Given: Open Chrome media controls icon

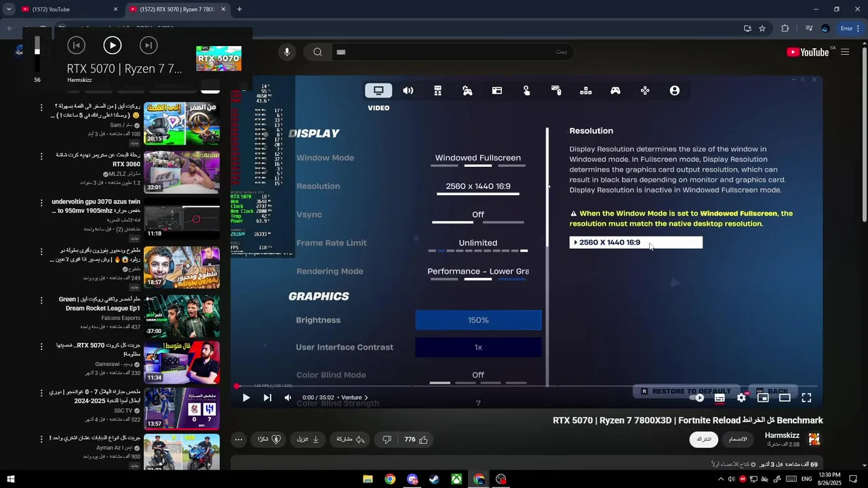Looking at the screenshot, I should tap(809, 28).
